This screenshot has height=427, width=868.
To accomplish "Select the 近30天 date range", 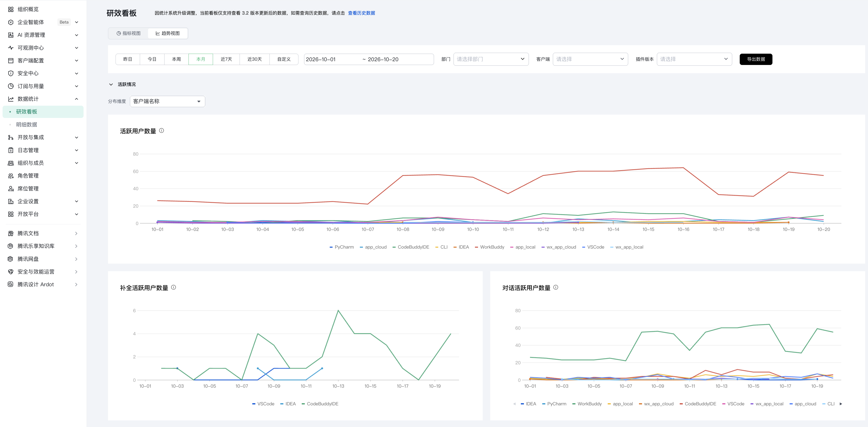I will 254,59.
